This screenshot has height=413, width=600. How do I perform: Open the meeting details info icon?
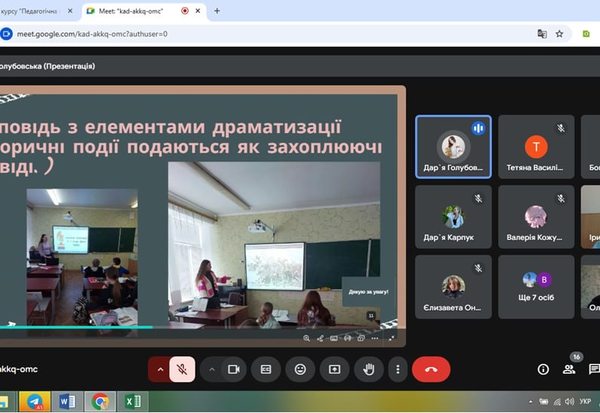[x=543, y=369]
